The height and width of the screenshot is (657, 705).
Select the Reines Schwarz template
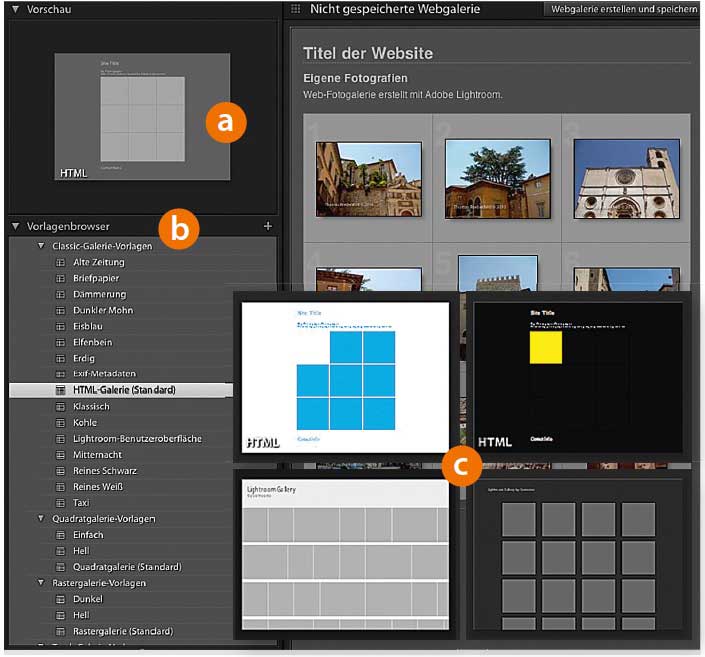click(105, 470)
